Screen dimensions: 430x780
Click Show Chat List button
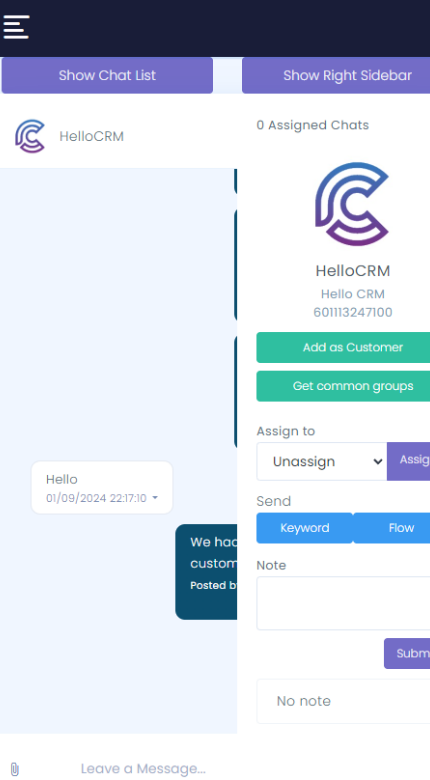pos(107,75)
